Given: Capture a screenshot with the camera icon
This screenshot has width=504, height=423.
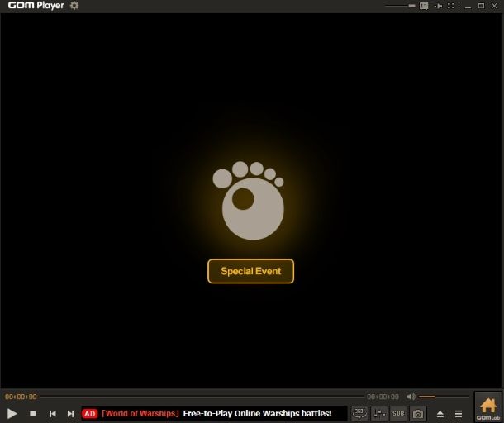Looking at the screenshot, I should point(418,413).
